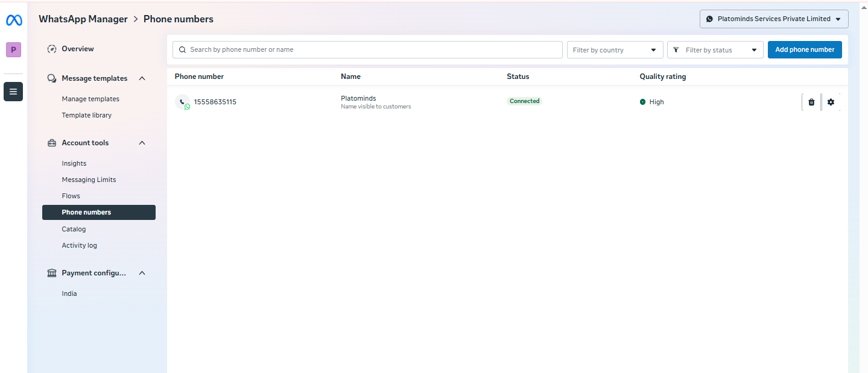
Task: Click the Meta logo icon
Action: (14, 20)
